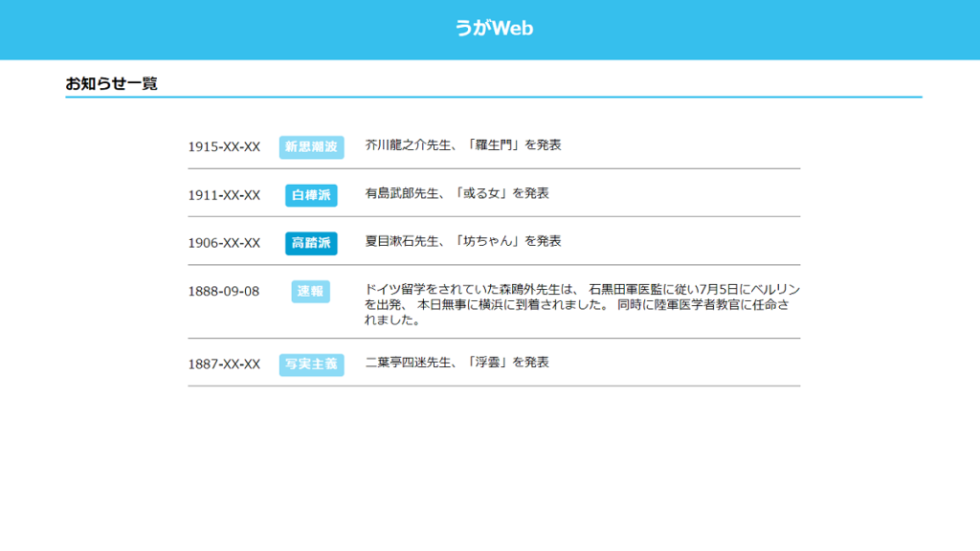Select the 高踏派 category label
The image size is (980, 551).
[x=311, y=243]
